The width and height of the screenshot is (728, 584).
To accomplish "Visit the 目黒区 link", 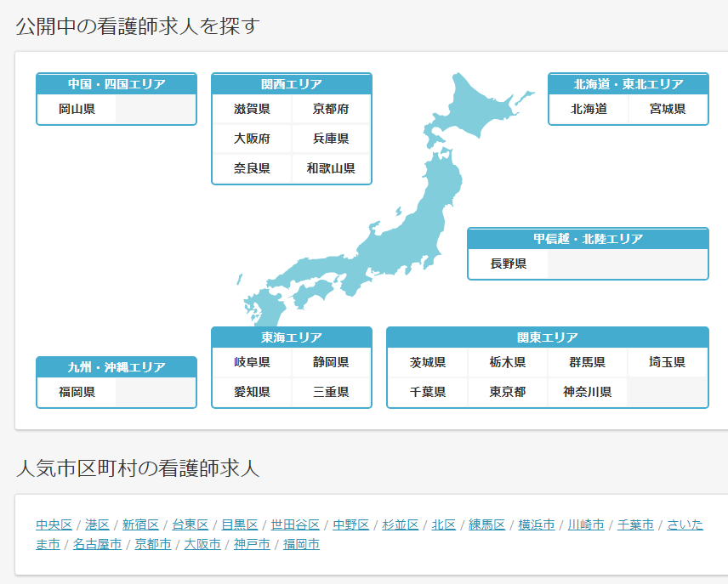I will tap(240, 524).
